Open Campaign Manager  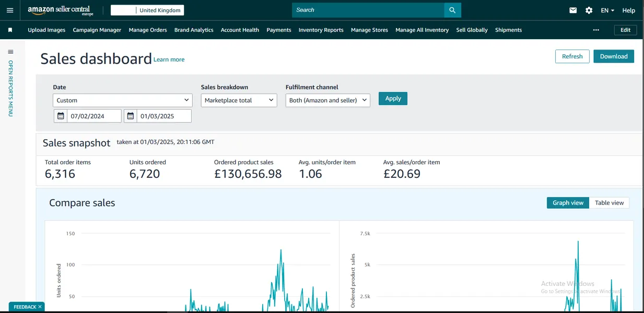click(x=97, y=30)
